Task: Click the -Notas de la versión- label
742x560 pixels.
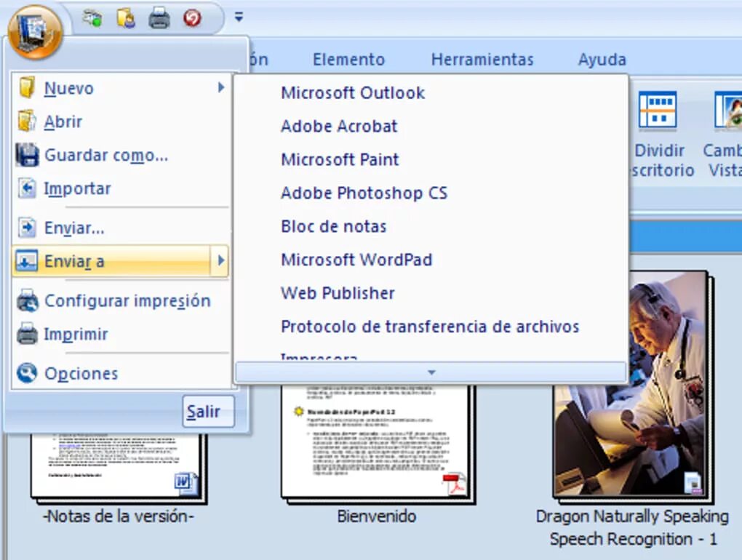Action: [x=119, y=516]
